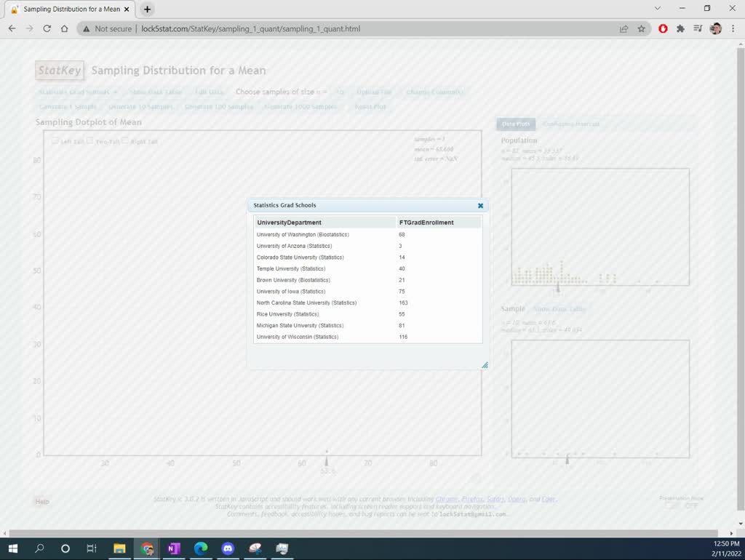Close the Statistics Grad Schools popup

(480, 205)
